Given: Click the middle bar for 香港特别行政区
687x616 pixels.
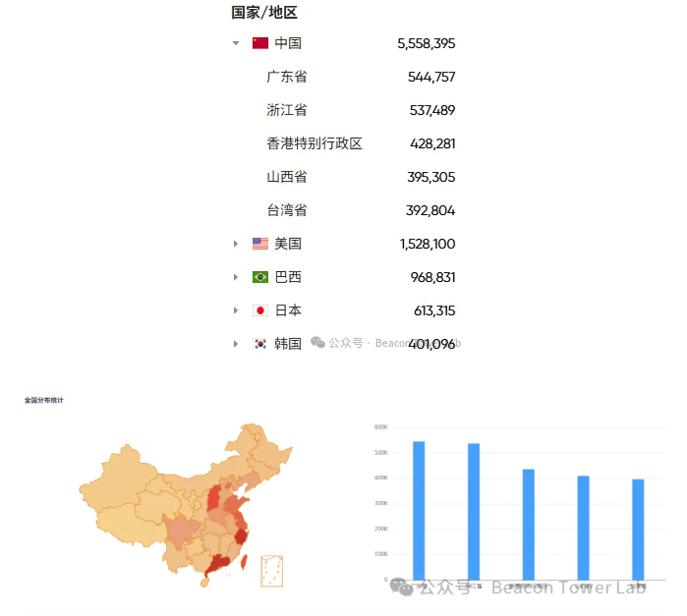Looking at the screenshot, I should (x=529, y=525).
